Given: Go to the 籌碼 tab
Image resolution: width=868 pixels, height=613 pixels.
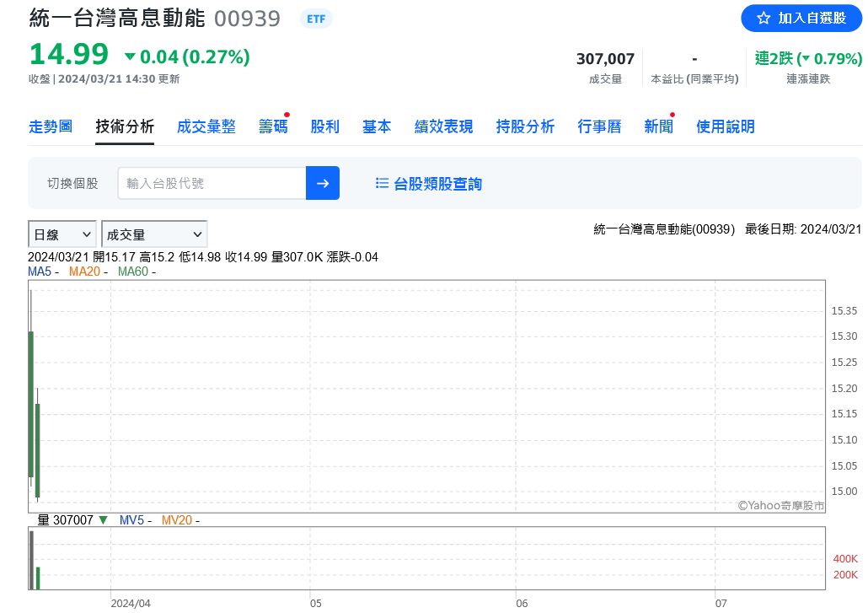Looking at the screenshot, I should click(273, 126).
